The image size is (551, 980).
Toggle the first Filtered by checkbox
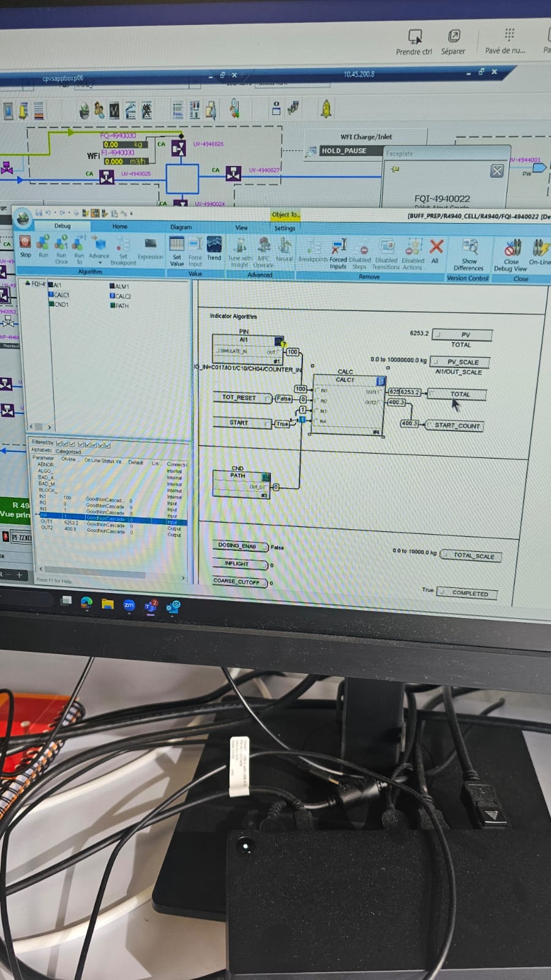[x=59, y=443]
